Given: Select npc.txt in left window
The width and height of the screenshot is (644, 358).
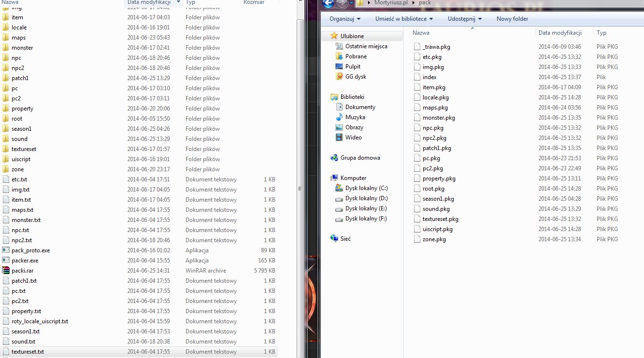Looking at the screenshot, I should [20, 230].
